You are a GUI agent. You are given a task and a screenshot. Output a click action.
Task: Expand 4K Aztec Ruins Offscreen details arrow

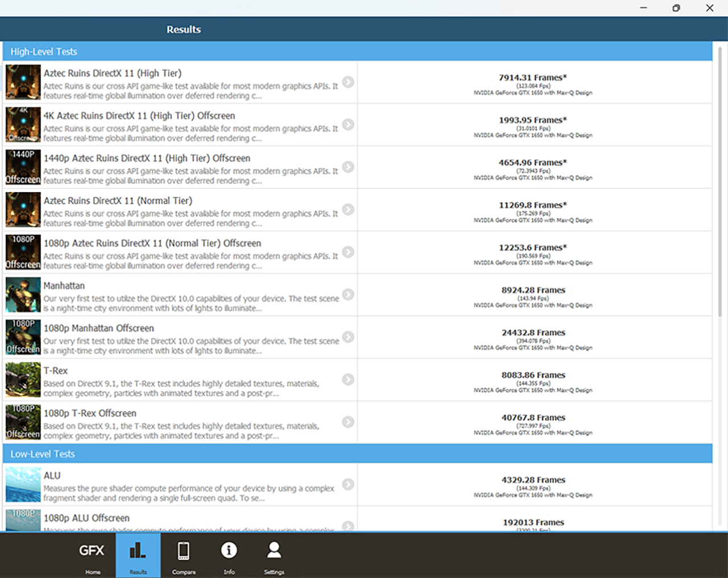coord(348,124)
